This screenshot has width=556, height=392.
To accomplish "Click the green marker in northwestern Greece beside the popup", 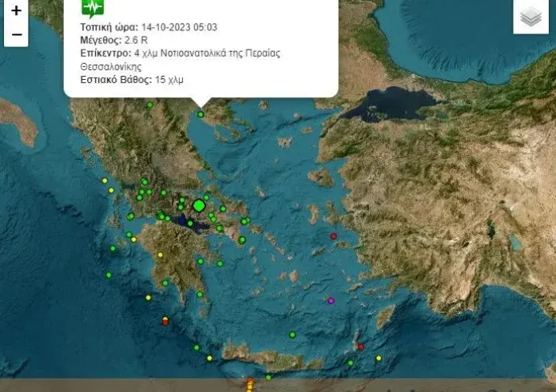I will 150,105.
